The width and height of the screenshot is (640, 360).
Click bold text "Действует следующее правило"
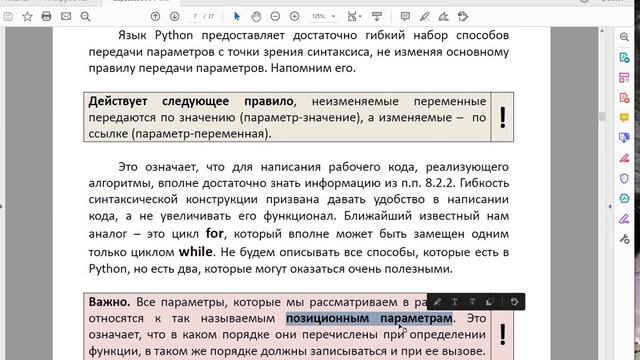191,101
